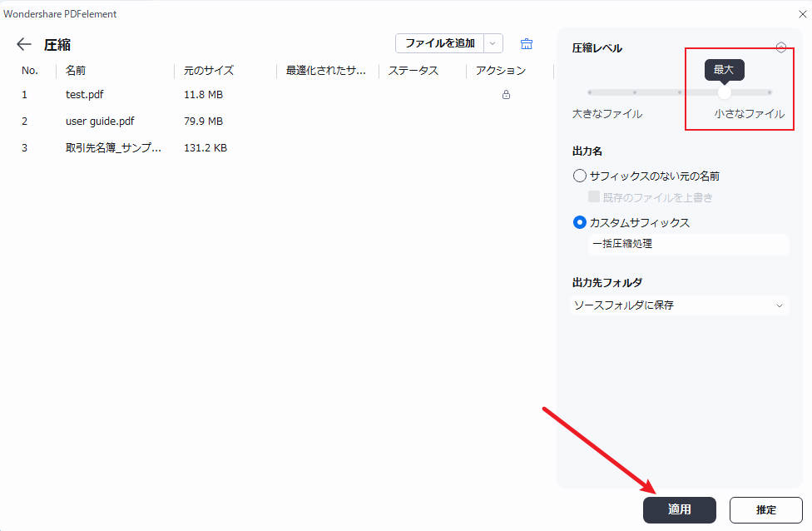Click the lock icon on test.pdf row
Viewport: 812px width, 531px height.
point(505,94)
